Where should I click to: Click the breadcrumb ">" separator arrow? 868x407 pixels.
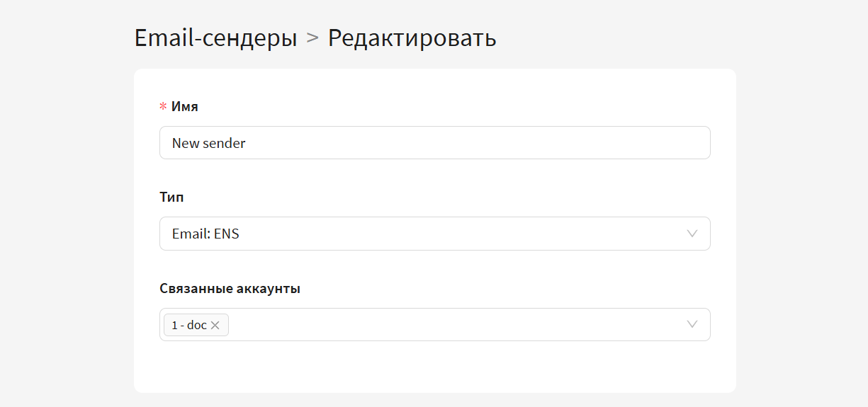[312, 38]
